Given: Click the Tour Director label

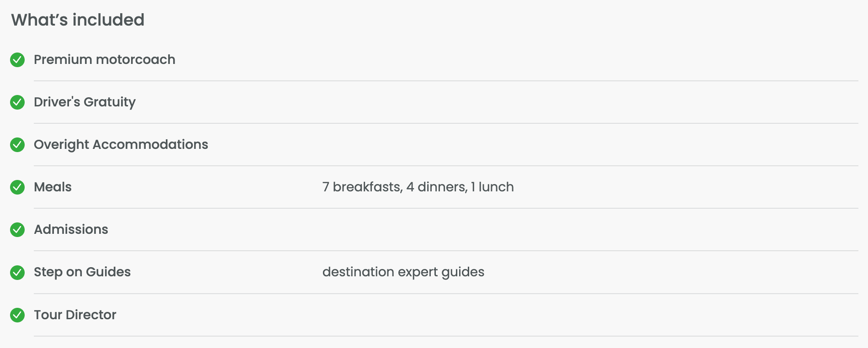Looking at the screenshot, I should coord(75,315).
